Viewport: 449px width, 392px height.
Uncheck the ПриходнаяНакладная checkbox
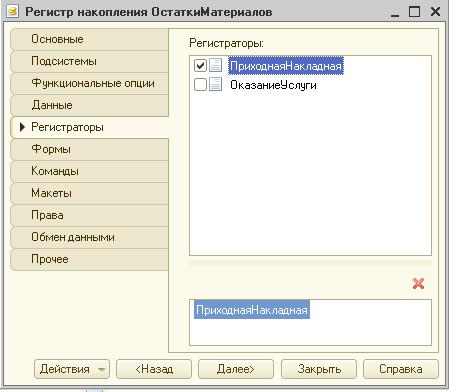tap(200, 66)
